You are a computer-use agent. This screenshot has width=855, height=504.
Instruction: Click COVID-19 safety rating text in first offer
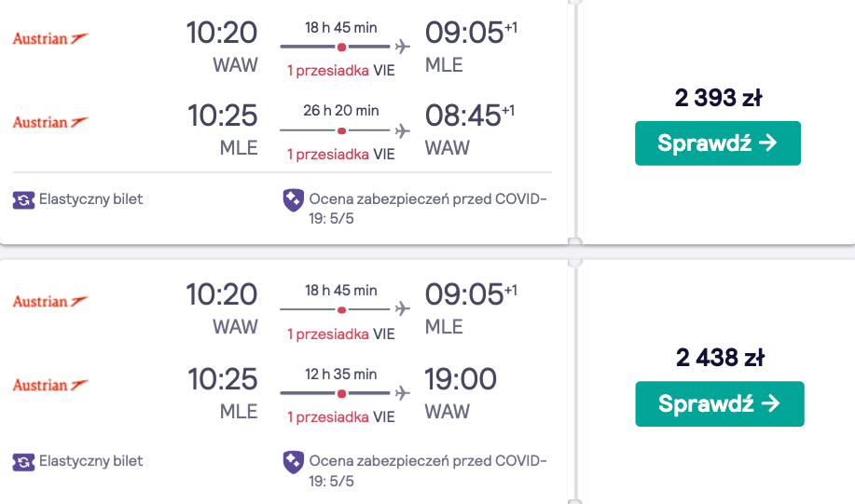coord(427,209)
